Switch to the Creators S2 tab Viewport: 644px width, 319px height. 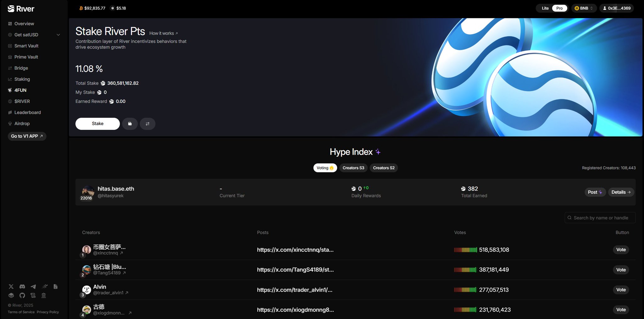(384, 168)
